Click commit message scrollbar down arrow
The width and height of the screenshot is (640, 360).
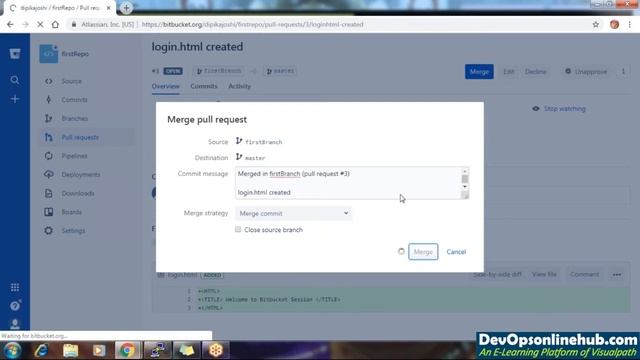pos(464,187)
